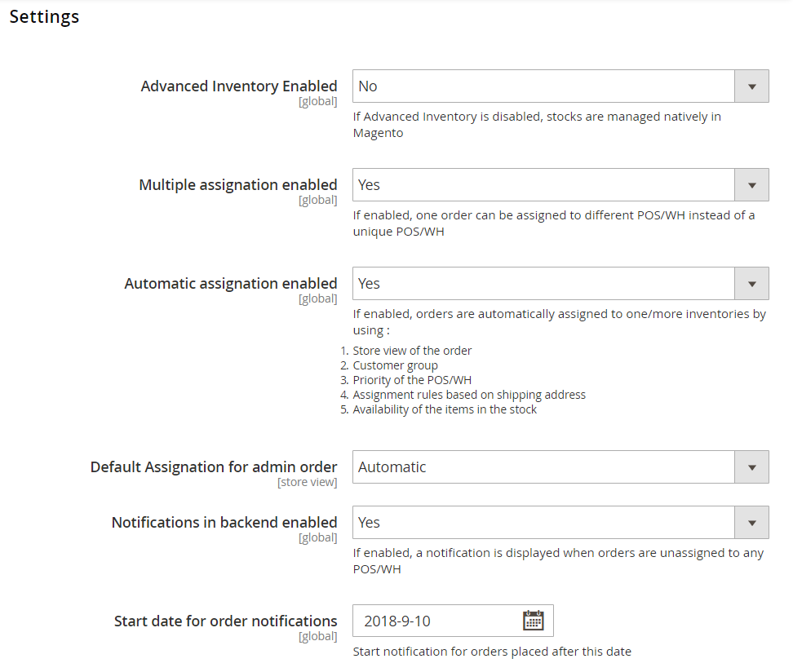This screenshot has height=672, width=793.
Task: Click the 'Notifications in backend enabled' label
Action: pos(224,523)
